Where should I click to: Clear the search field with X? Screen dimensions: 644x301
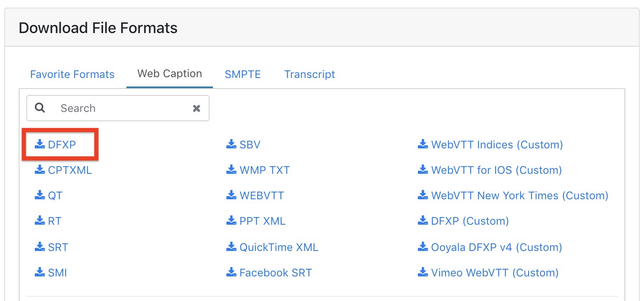[196, 108]
